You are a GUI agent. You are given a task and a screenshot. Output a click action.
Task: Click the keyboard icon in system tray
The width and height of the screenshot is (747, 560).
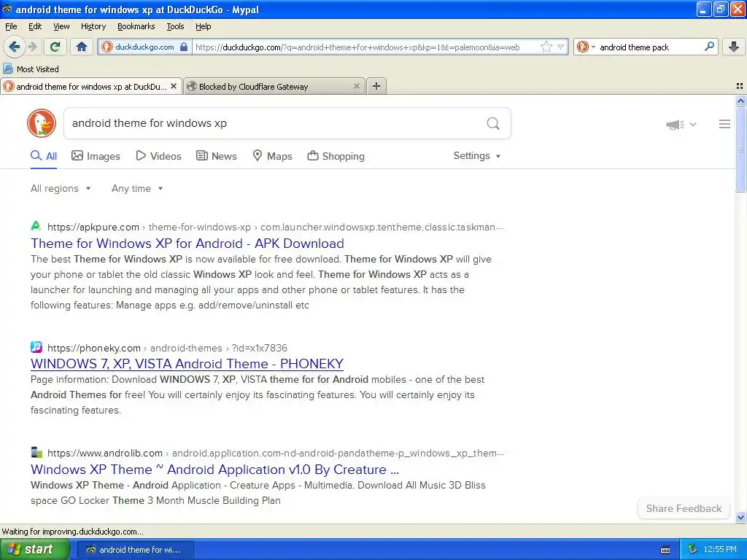665,550
